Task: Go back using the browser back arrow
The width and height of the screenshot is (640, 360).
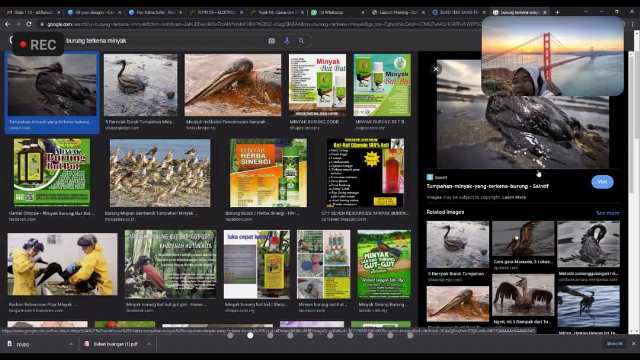Action: [x=8, y=24]
